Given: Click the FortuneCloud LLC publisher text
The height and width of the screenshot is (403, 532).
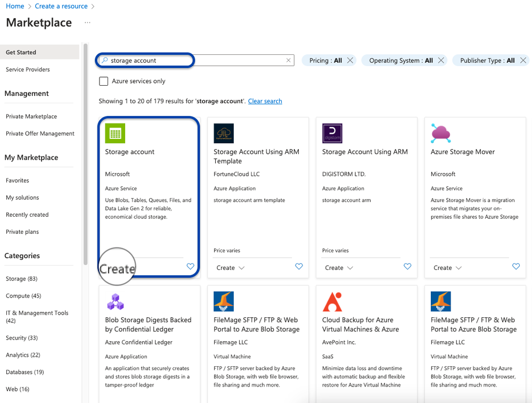Looking at the screenshot, I should pyautogui.click(x=236, y=174).
